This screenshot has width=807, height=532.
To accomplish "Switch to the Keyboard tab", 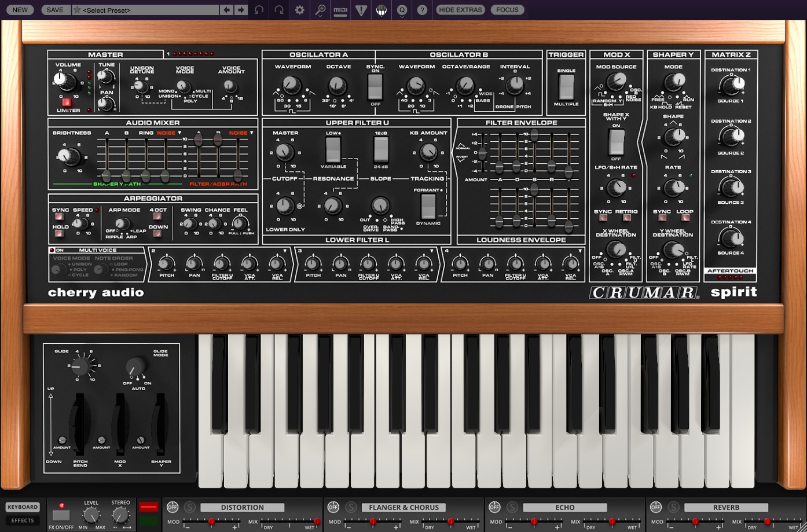I will [x=23, y=507].
